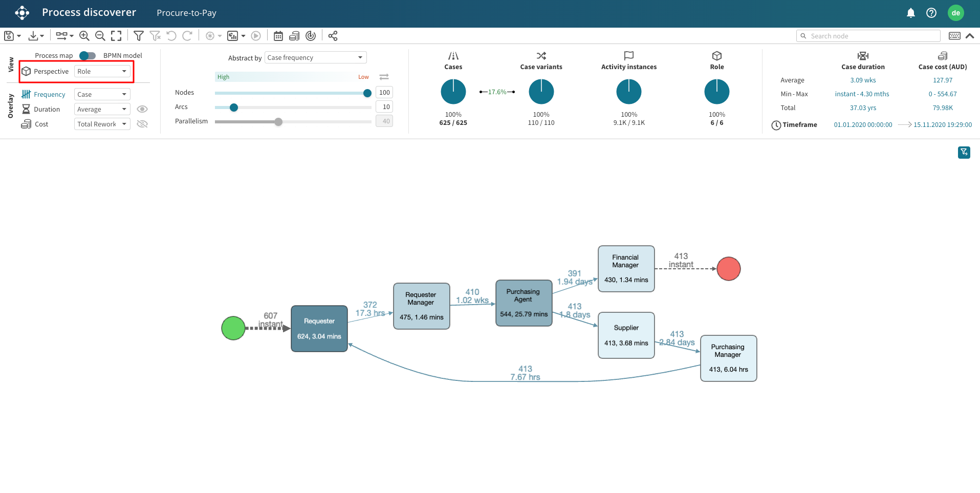The height and width of the screenshot is (493, 980).
Task: Open notifications bell
Action: click(910, 13)
